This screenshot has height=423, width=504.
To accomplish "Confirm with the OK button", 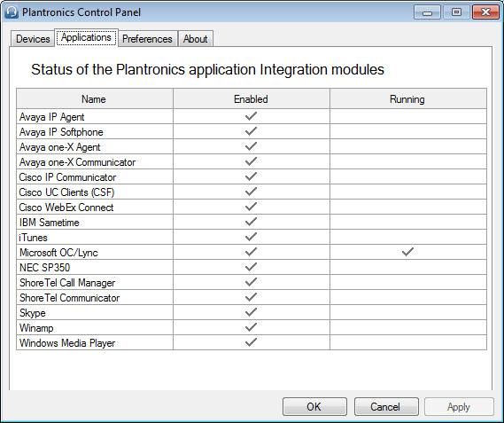I will coord(314,406).
